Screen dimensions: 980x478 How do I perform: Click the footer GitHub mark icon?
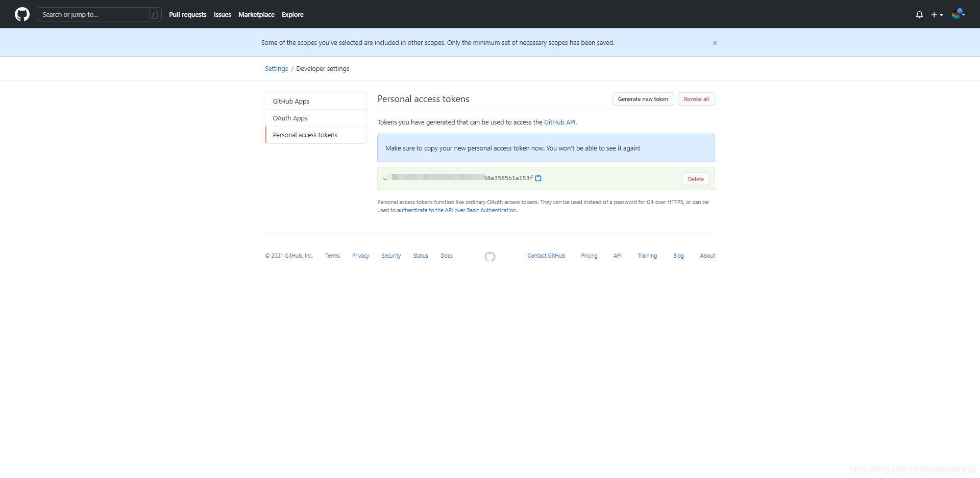point(490,257)
